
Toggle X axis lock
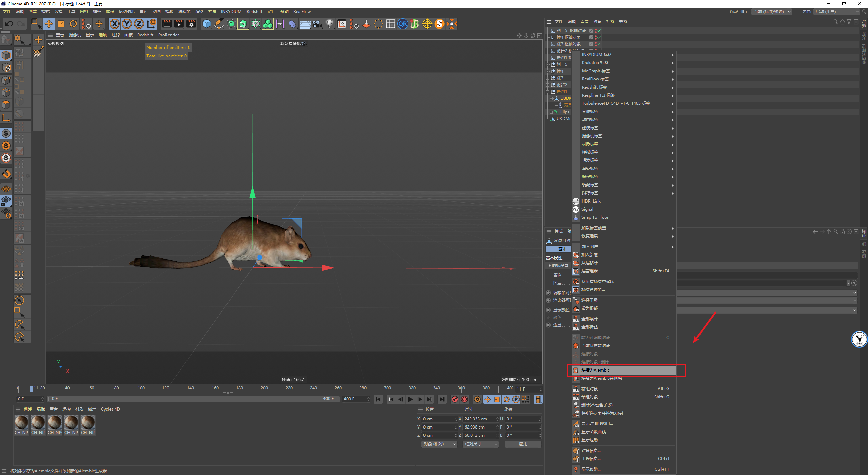[115, 24]
